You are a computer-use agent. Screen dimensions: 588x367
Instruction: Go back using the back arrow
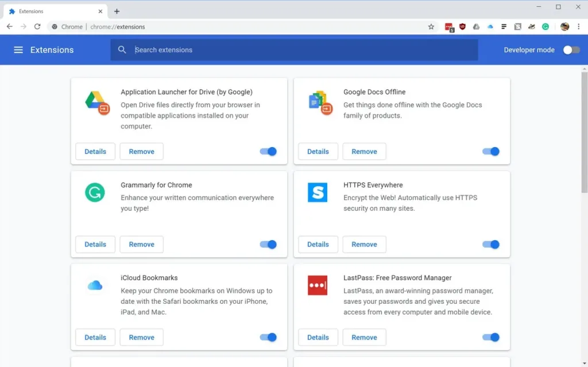[9, 26]
